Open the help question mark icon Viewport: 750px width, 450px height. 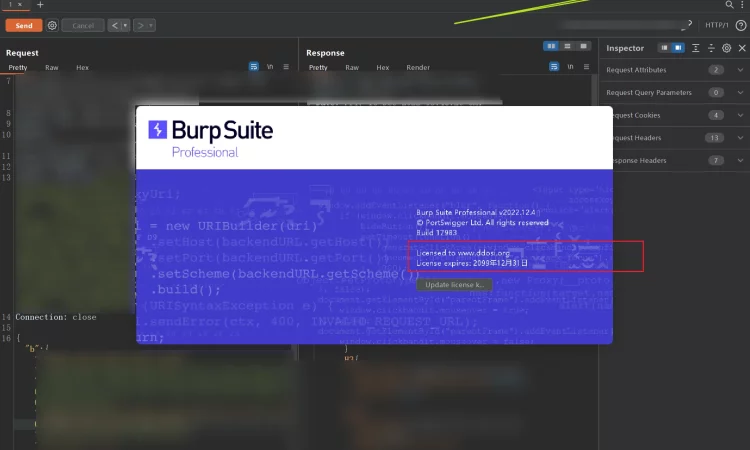click(740, 25)
